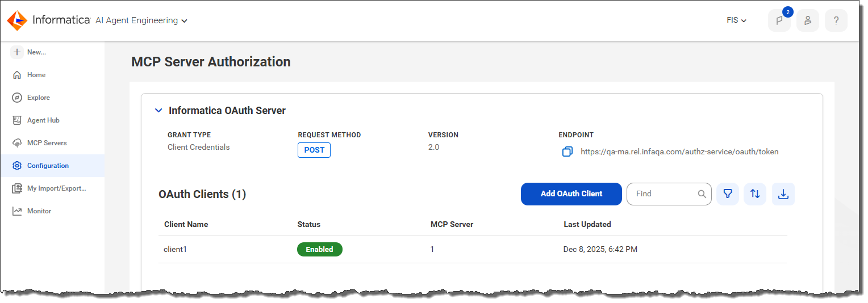Click the OAuth Clients (1) heading
The height and width of the screenshot is (303, 868).
[x=202, y=194]
